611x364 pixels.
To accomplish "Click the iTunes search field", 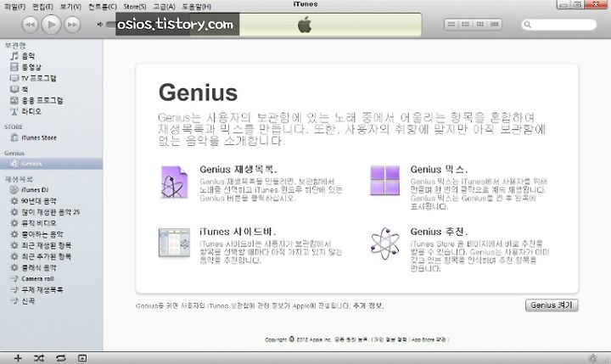I will pos(558,25).
